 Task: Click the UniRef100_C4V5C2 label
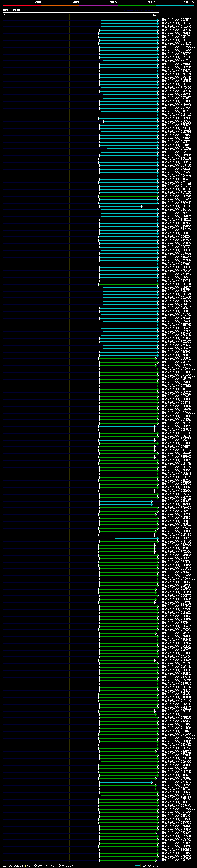[176, 823]
